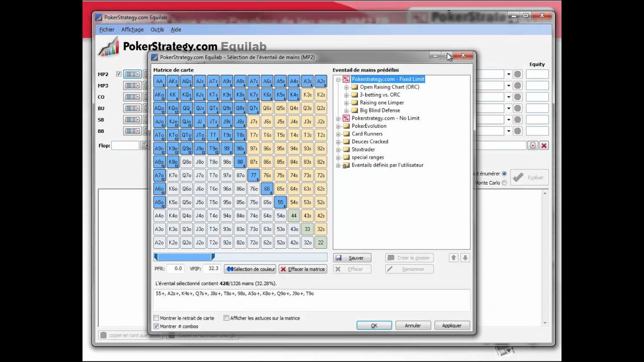Screen dimensions: 644x362
Task: Expand the Open Raising Chart (ORC) folder
Action: (x=346, y=87)
